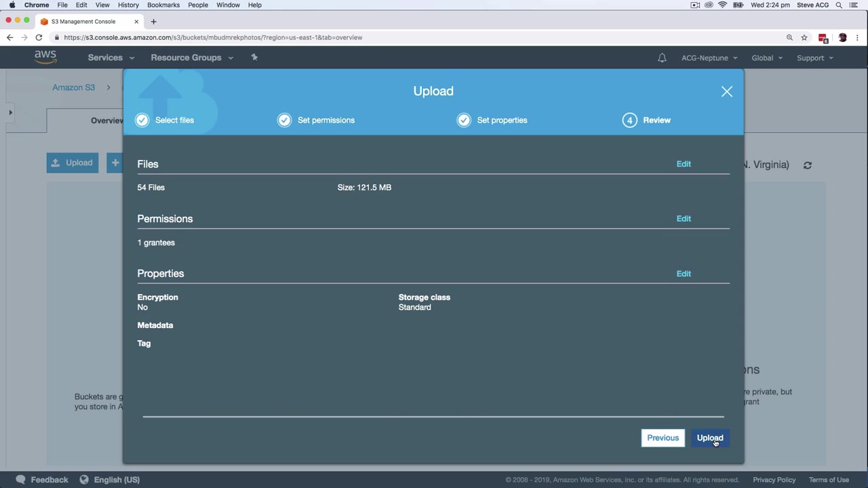Open the Feedback link in the footer
Screen dimensions: 868x488
[42, 480]
